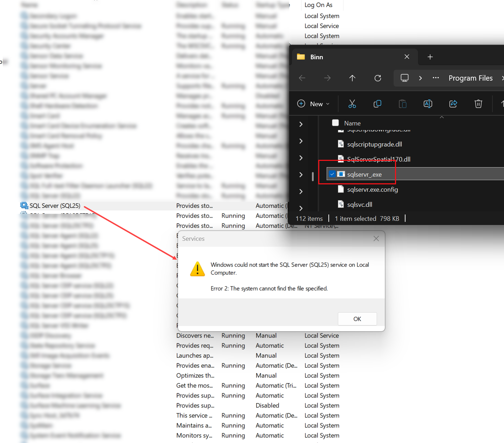
Task: Tick the select-all checkbox beside Name header
Action: pyautogui.click(x=335, y=123)
